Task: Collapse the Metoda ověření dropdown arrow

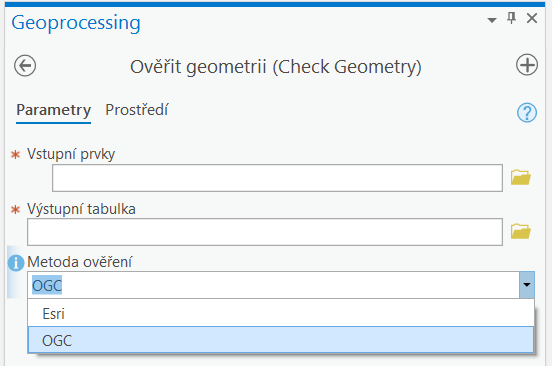Action: [527, 285]
